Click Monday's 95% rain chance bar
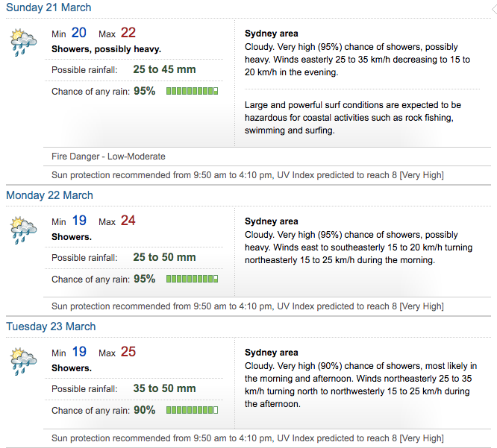Image resolution: width=497 pixels, height=448 pixels. pos(192,279)
